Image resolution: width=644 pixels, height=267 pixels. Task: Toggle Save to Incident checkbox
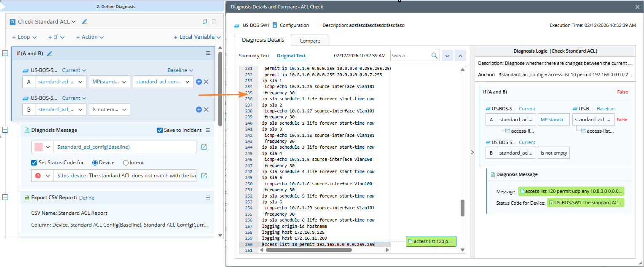coord(160,130)
